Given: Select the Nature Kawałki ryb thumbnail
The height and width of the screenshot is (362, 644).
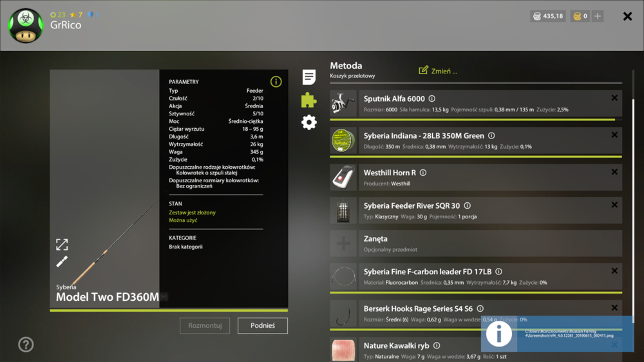Looking at the screenshot, I should pos(343,350).
